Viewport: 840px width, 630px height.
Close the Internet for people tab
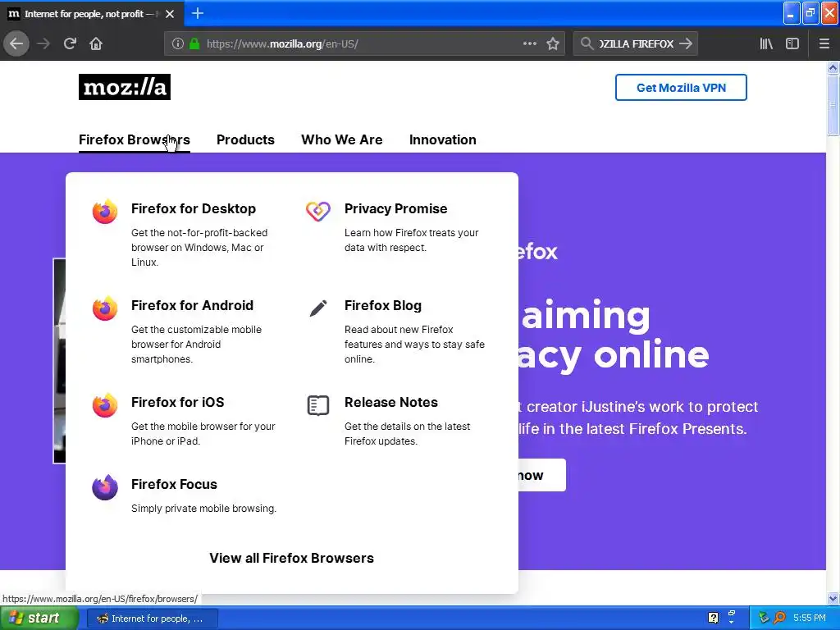point(170,14)
